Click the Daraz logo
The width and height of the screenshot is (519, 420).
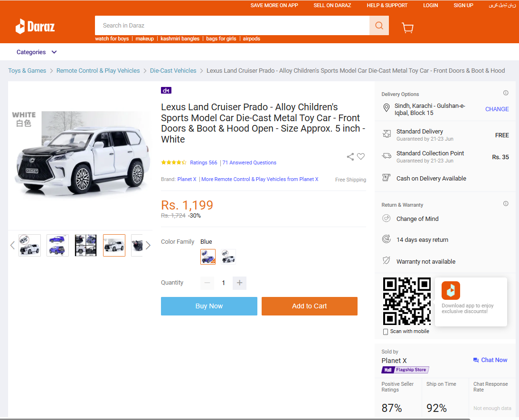35,26
